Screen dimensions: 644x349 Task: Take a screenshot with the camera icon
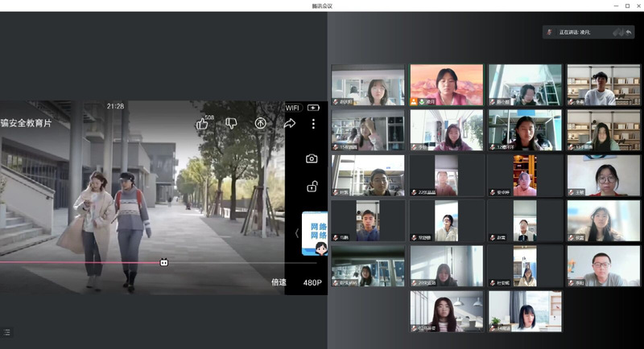tap(312, 158)
